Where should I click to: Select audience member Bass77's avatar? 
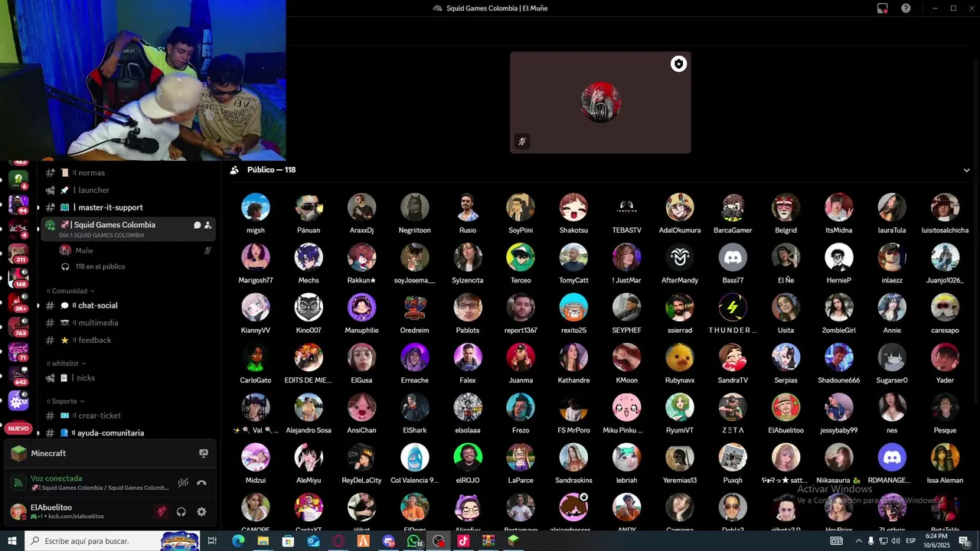(x=733, y=257)
